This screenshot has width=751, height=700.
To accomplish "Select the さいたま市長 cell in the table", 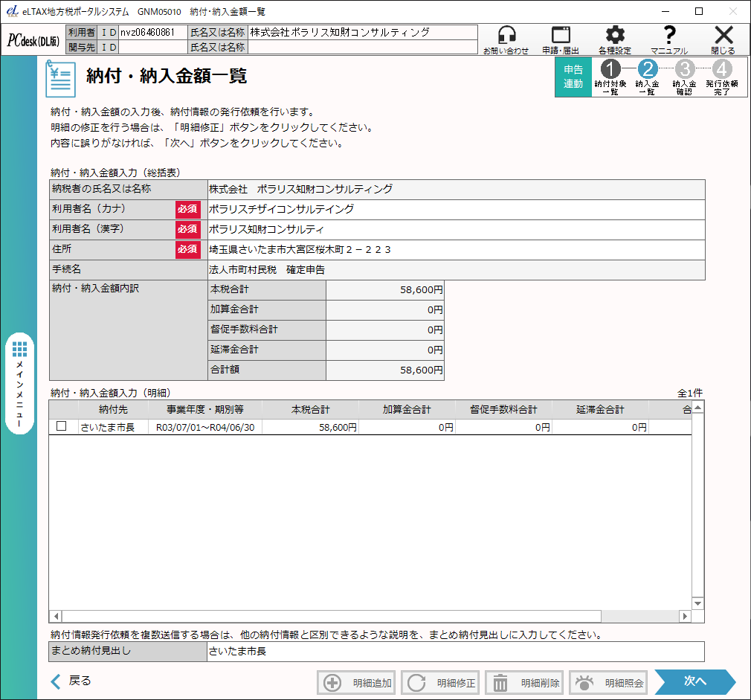I will tap(114, 428).
